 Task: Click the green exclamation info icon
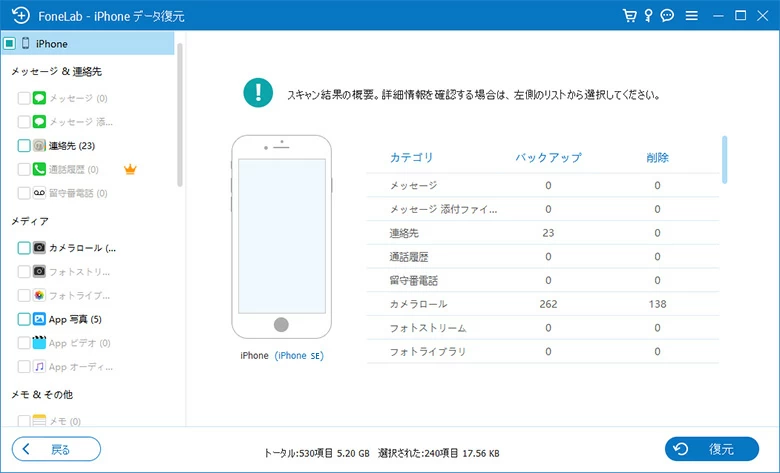tap(258, 93)
